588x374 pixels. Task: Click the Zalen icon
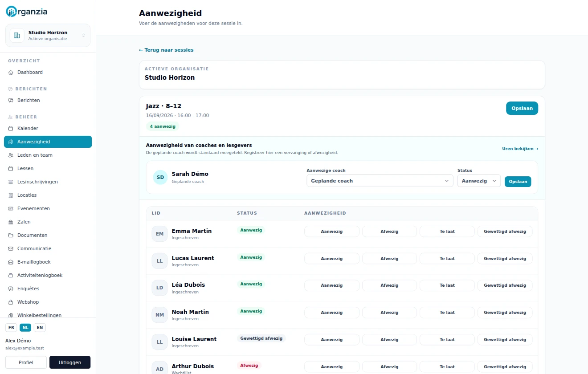tap(11, 222)
